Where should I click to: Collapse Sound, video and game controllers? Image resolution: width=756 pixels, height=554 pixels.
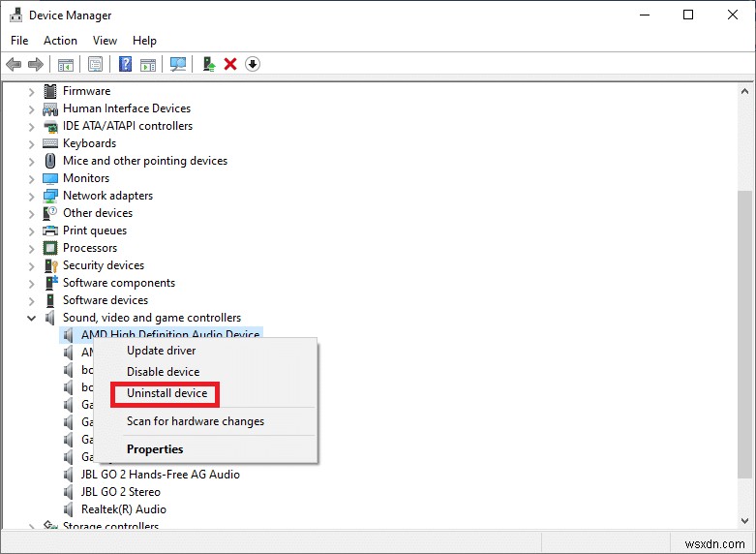tap(31, 318)
